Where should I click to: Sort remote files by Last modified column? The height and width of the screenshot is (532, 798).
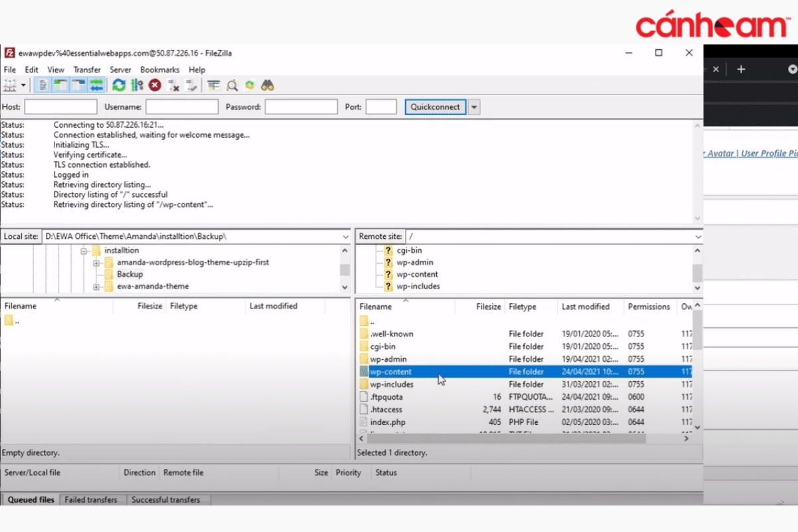(585, 307)
